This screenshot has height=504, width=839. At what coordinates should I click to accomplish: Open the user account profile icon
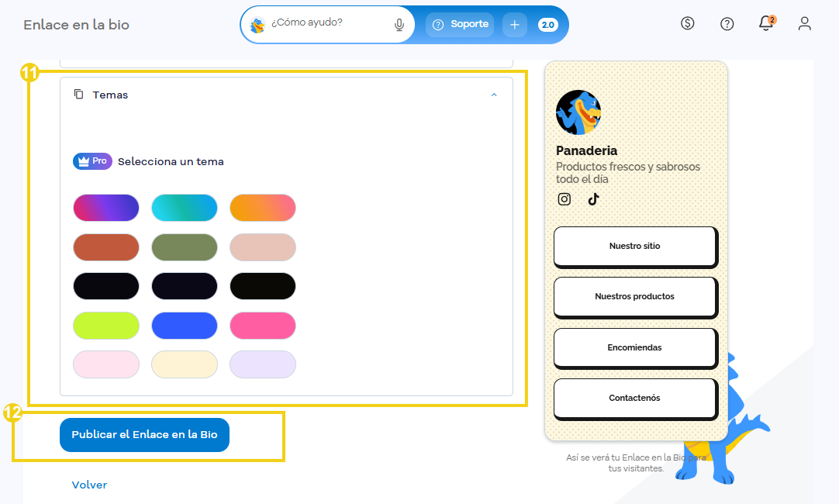(x=805, y=23)
